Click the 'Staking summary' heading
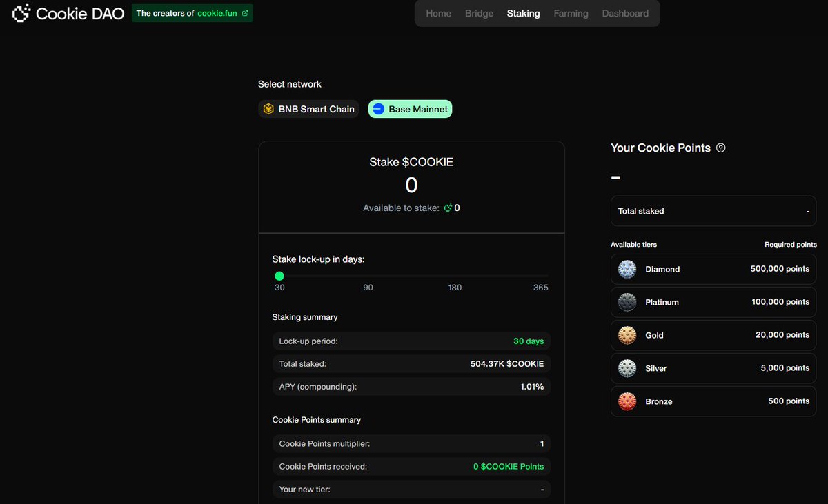The height and width of the screenshot is (504, 828). tap(305, 317)
